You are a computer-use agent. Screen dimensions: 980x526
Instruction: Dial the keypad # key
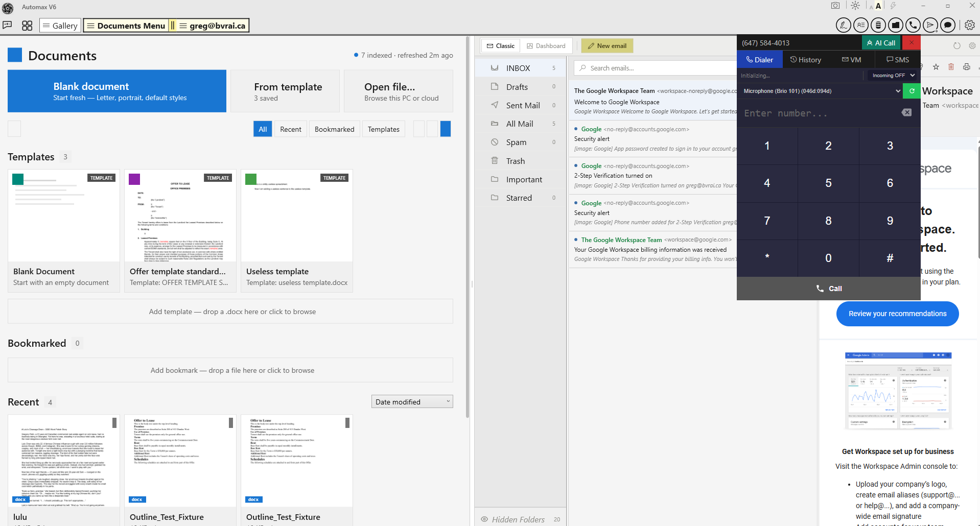(x=890, y=258)
